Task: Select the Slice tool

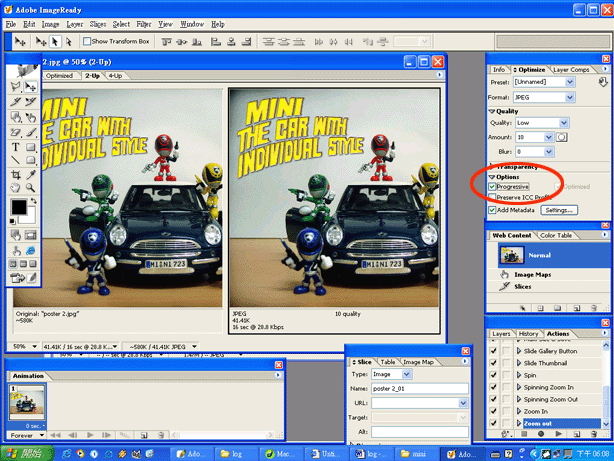Action: click(x=15, y=101)
